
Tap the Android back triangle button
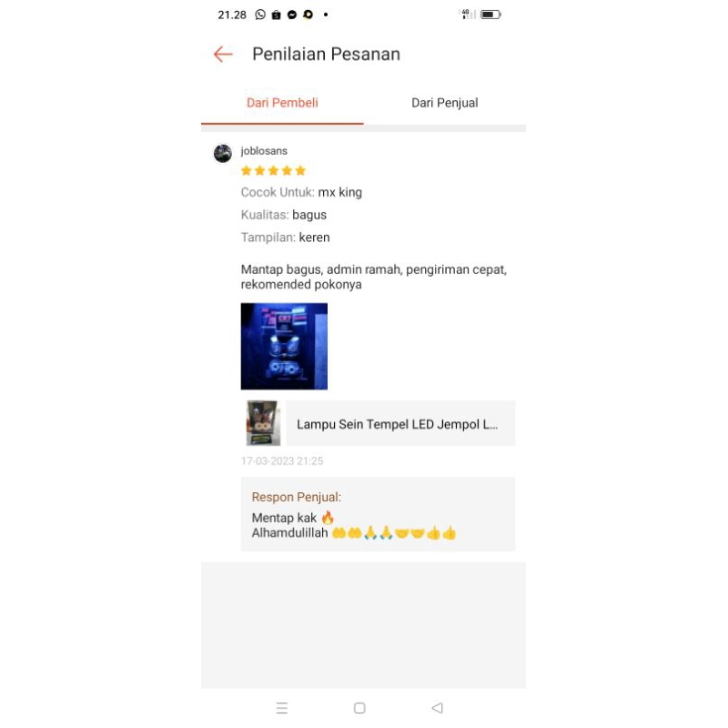pyautogui.click(x=437, y=708)
